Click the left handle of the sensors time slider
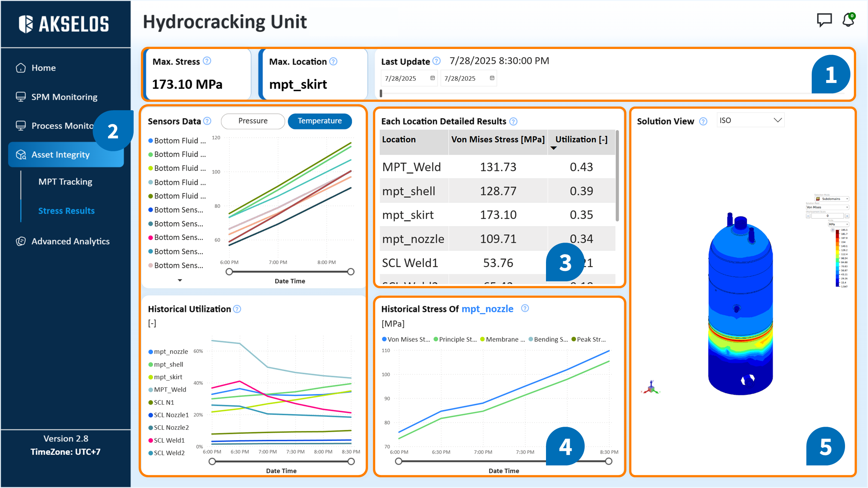Screen dimensions: 868x488 click(x=229, y=272)
